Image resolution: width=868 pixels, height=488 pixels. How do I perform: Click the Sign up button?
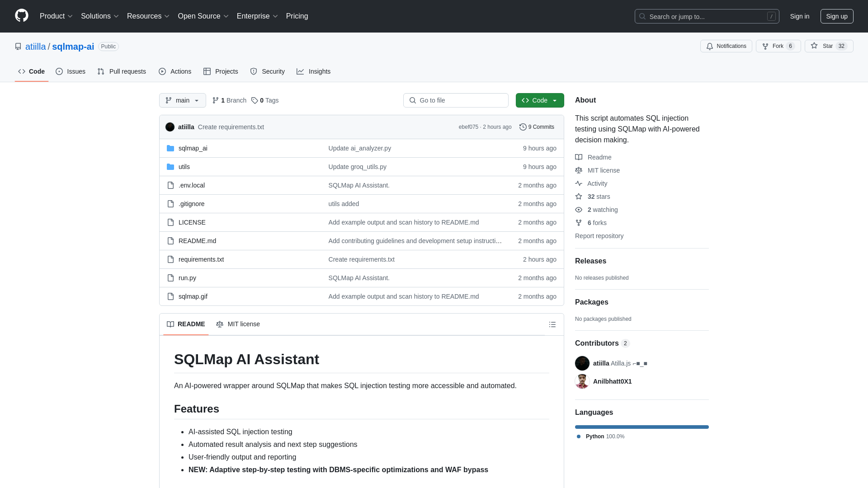tap(837, 16)
